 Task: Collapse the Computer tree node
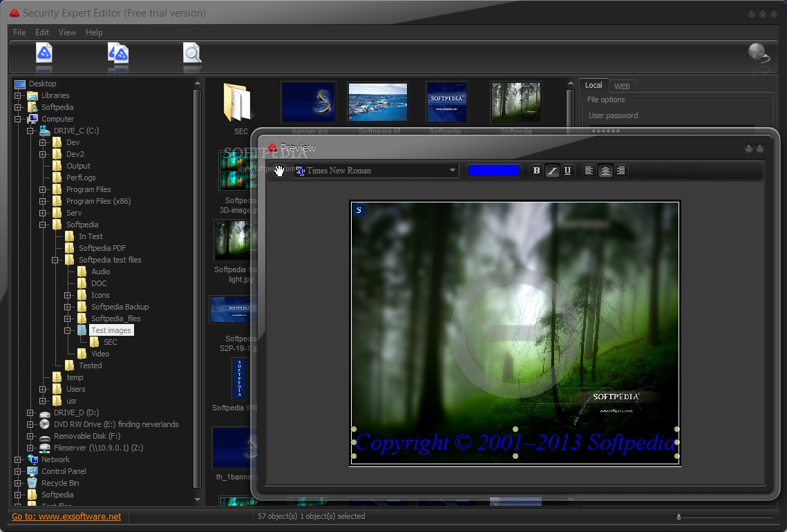point(18,119)
